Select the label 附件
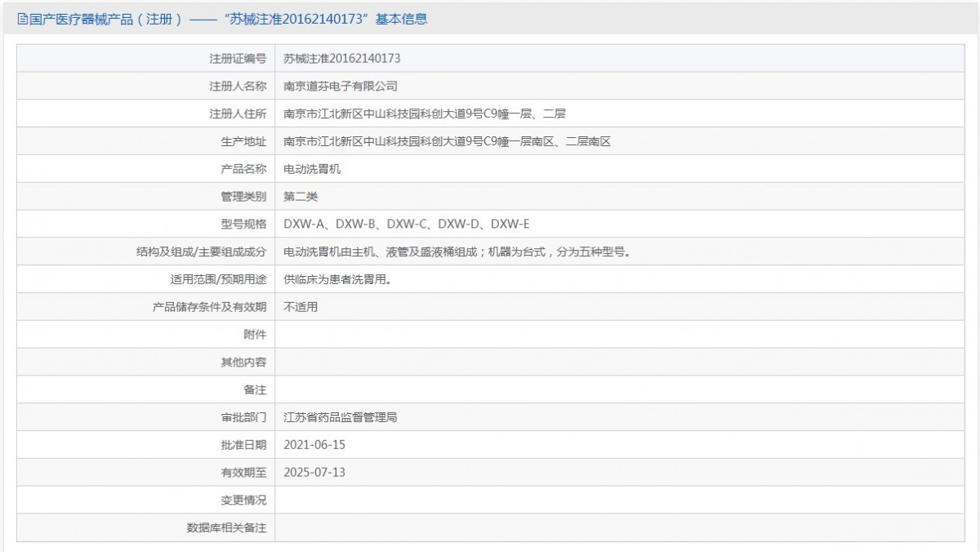This screenshot has width=980, height=552. pyautogui.click(x=255, y=335)
